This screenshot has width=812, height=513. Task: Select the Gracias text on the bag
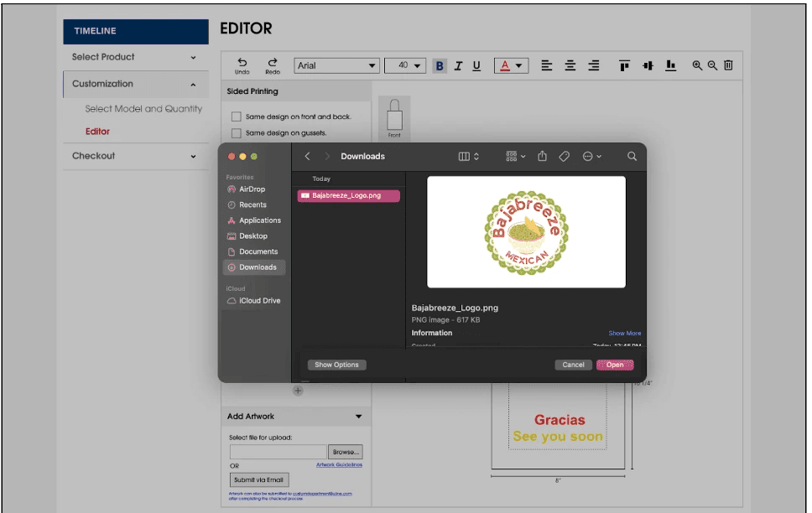point(560,420)
